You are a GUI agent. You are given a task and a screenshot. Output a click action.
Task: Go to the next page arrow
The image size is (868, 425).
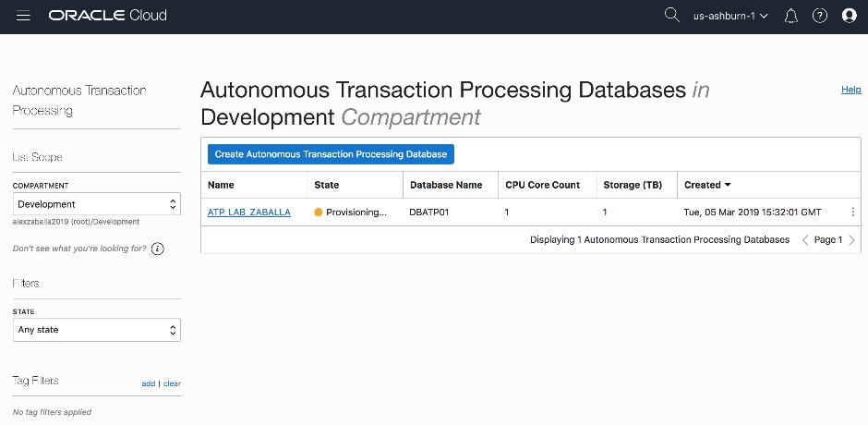(851, 240)
